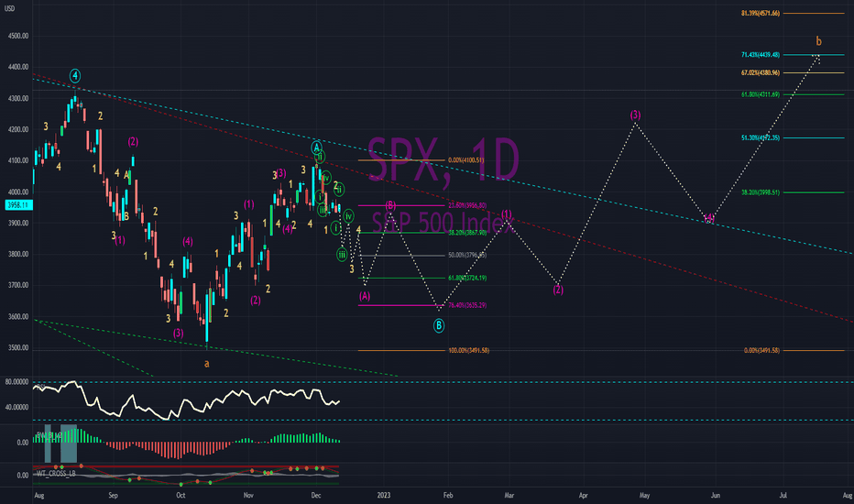Select the 38.20%(3998.51) Fibonacci label
Screen dimensions: 854x504
tap(761, 192)
